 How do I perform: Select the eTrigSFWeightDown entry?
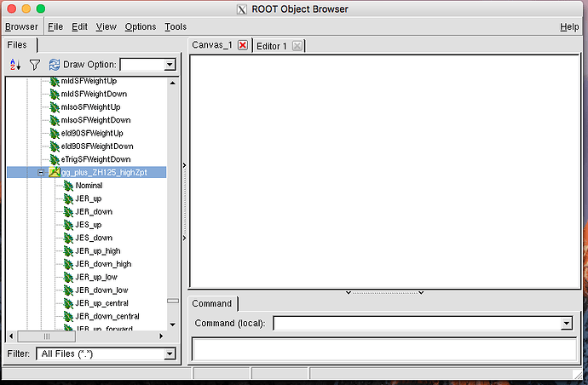tap(95, 159)
